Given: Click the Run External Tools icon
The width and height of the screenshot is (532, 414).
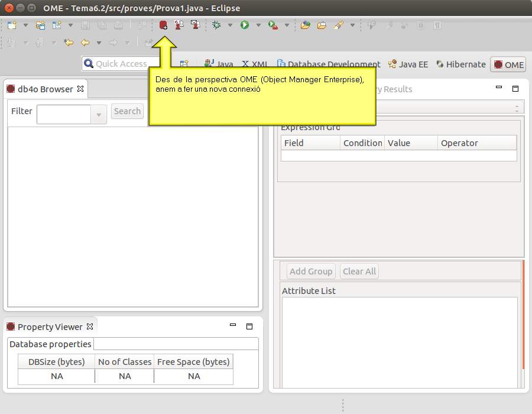Looking at the screenshot, I should [x=273, y=25].
